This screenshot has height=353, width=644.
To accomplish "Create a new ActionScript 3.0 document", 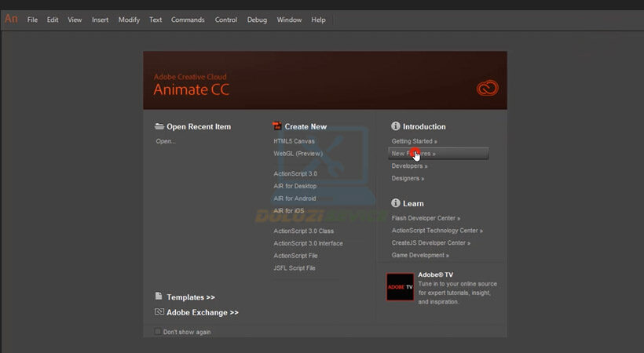I will (295, 173).
